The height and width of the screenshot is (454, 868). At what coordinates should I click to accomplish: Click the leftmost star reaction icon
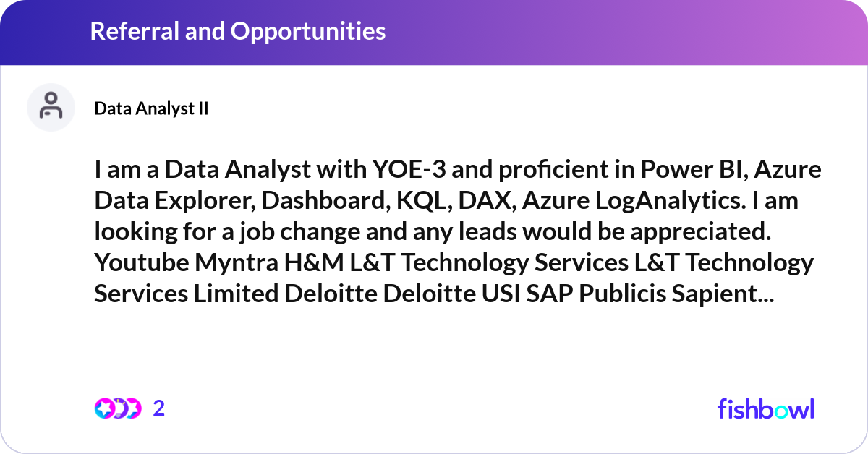(103, 408)
